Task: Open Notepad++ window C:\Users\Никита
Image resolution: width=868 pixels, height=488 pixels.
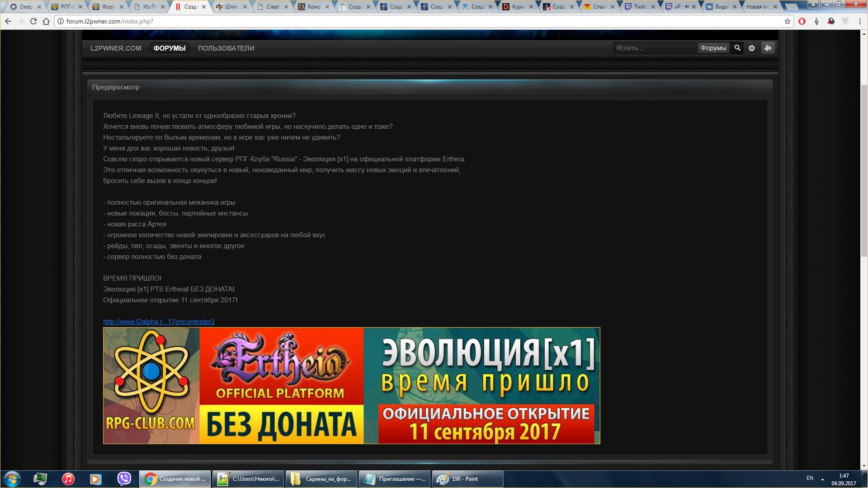Action: [x=248, y=479]
